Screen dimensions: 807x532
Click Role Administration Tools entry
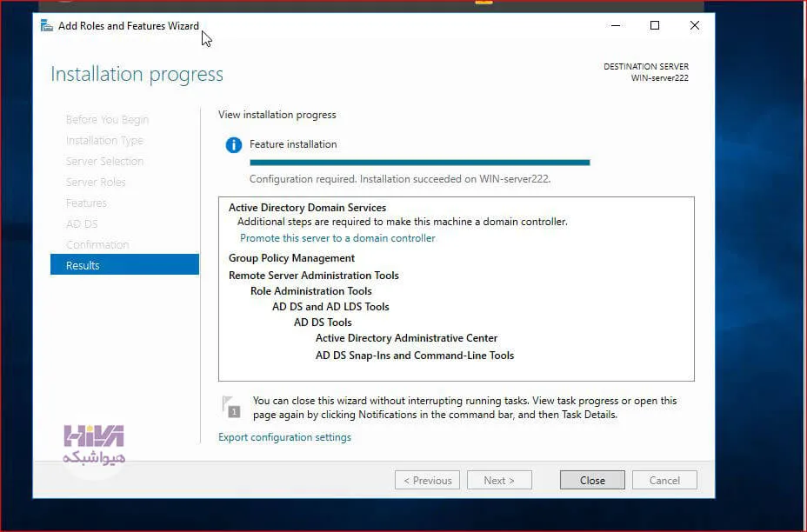pos(310,291)
